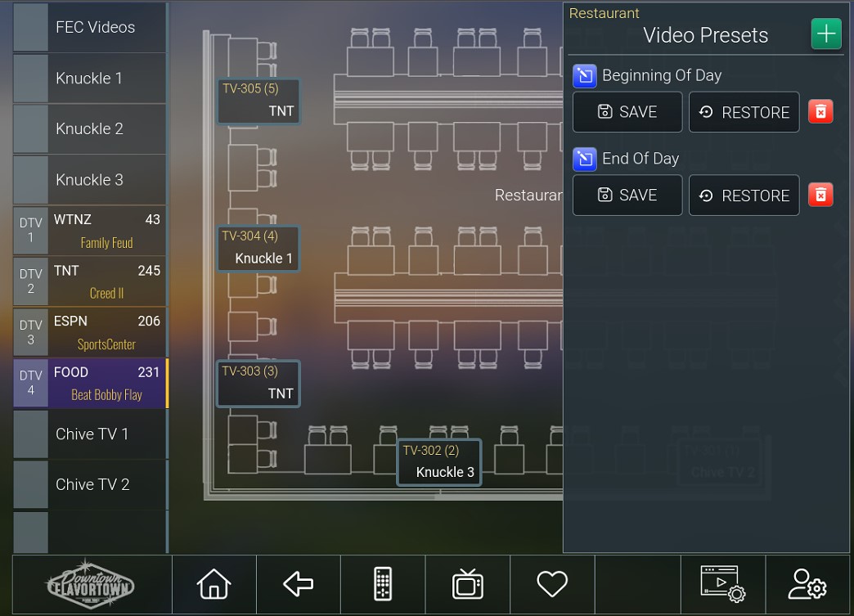The width and height of the screenshot is (854, 616).
Task: Select the FEC Videos source
Action: click(89, 27)
